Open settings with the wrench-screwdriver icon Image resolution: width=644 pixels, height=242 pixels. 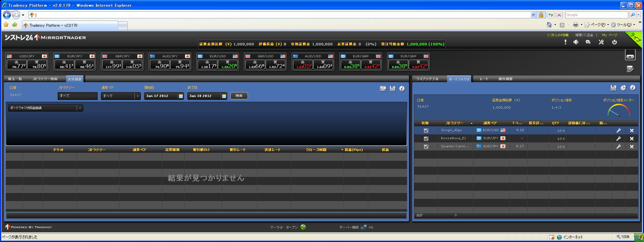601,42
